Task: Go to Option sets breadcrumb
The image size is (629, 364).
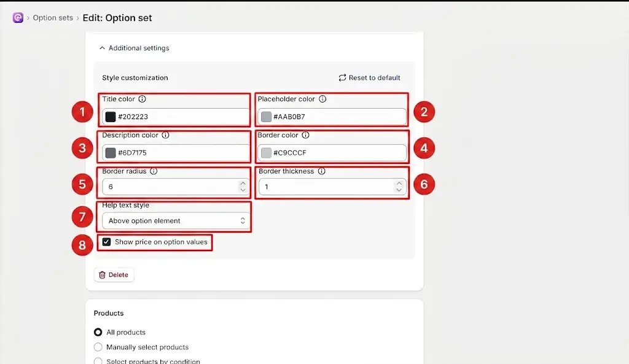Action: coord(53,18)
